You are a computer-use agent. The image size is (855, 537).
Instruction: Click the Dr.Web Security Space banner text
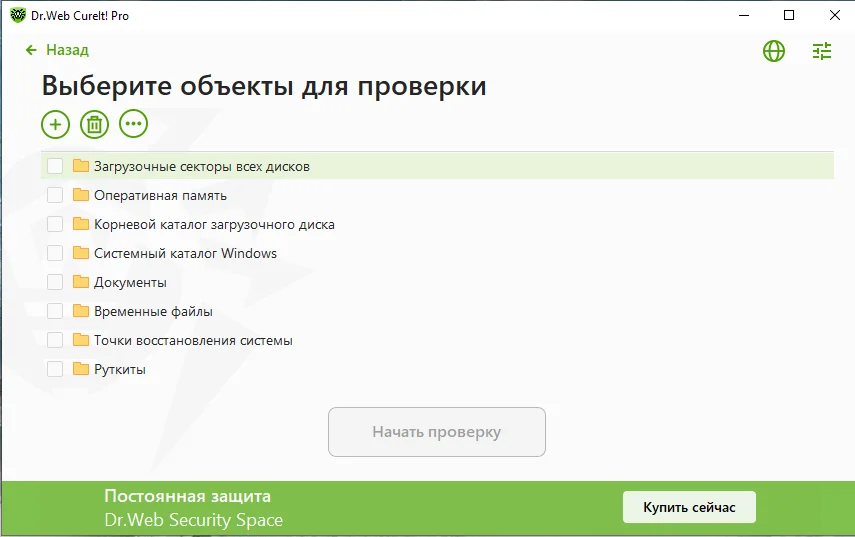coord(194,520)
